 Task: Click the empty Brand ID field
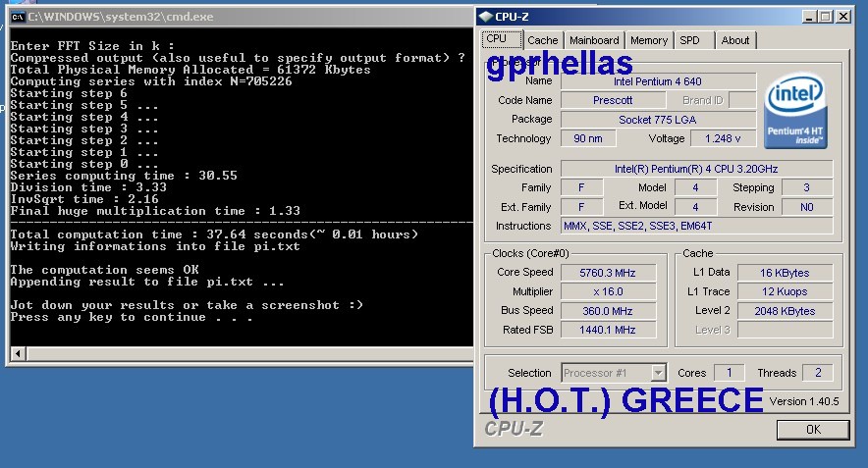coord(742,100)
